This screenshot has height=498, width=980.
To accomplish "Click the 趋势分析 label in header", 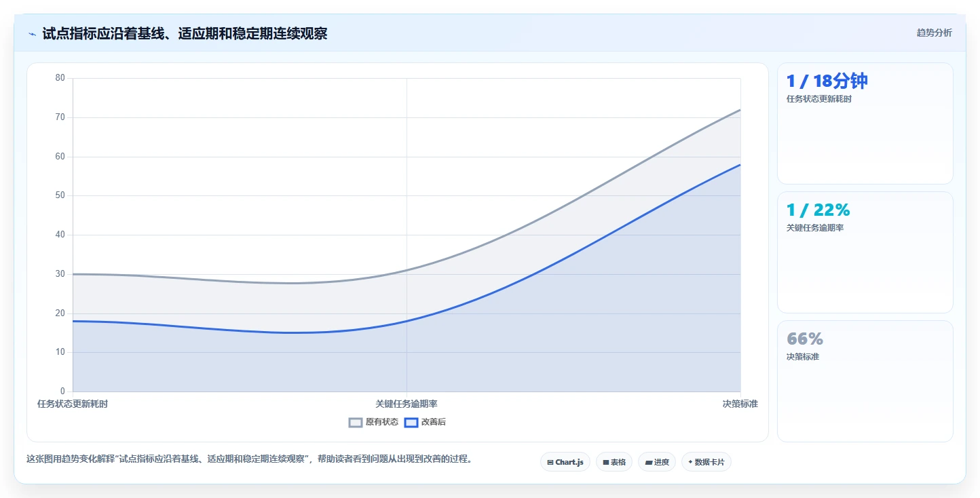I will click(934, 33).
